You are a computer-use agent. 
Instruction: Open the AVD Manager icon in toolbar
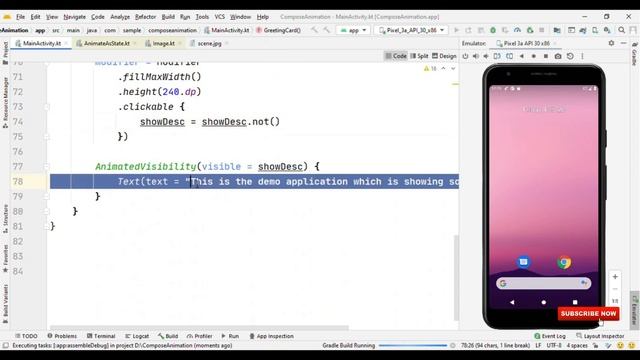tap(595, 30)
